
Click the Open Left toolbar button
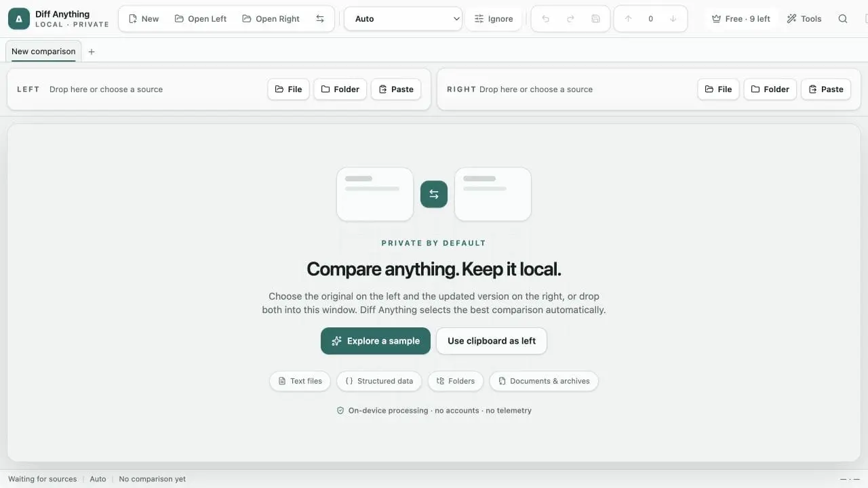pos(201,19)
